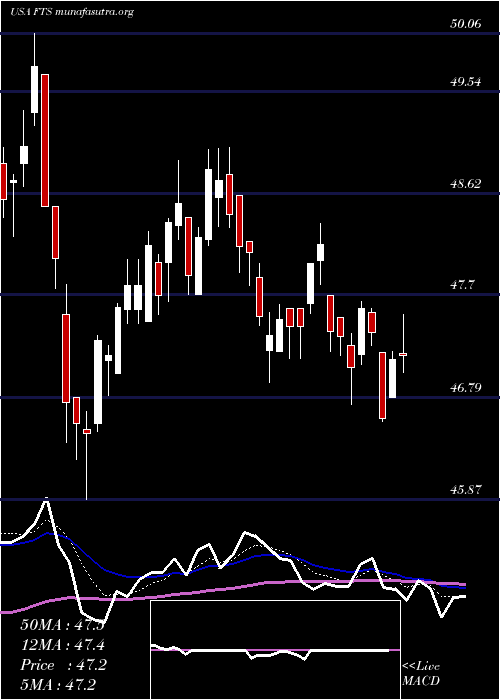The height and width of the screenshot is (700, 500).
Task: Select the 47.7 price level label
Action: [463, 285]
